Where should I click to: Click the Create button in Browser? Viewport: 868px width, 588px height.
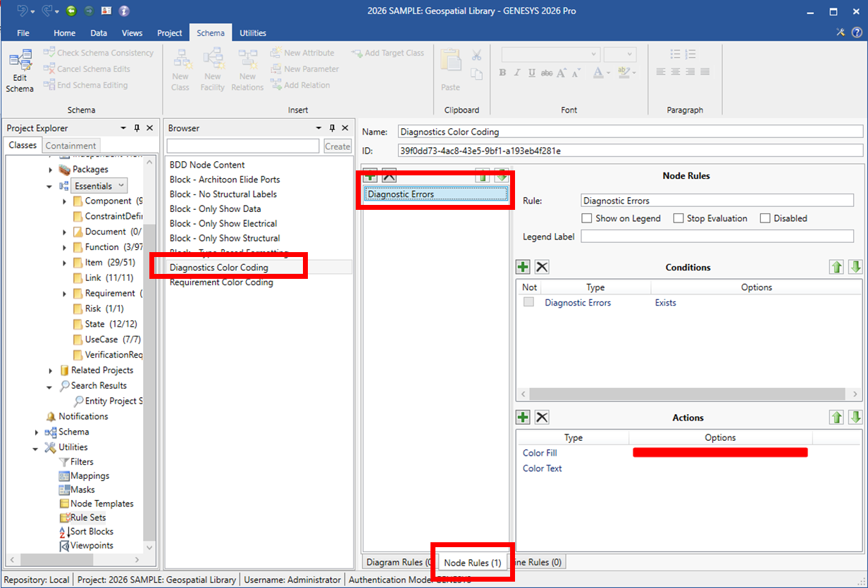pos(337,146)
